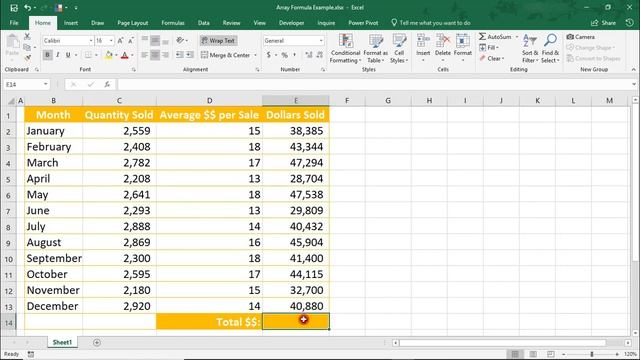Increase indent icon in Alignment group
Image resolution: width=640 pixels, height=360 pixels.
190,55
